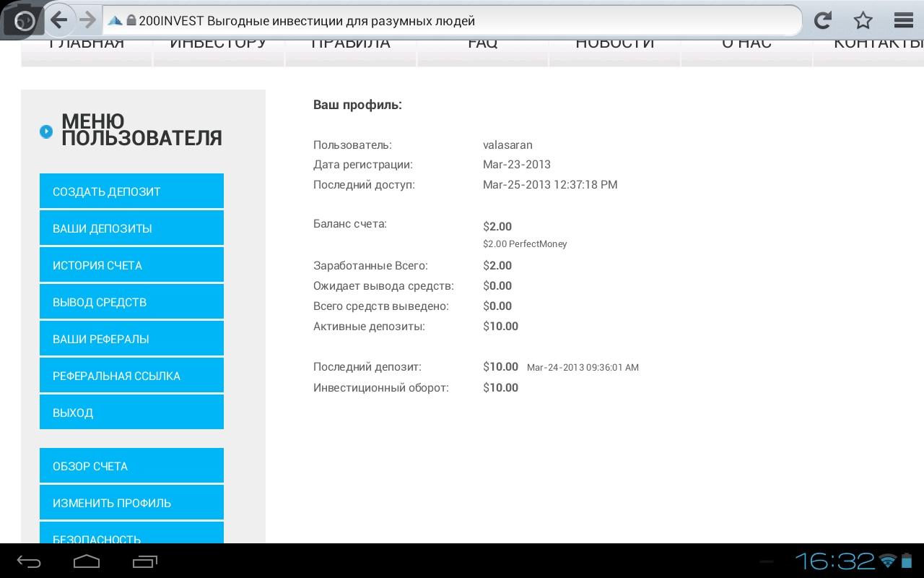
Task: Click ВЫХОД to log out
Action: point(131,413)
